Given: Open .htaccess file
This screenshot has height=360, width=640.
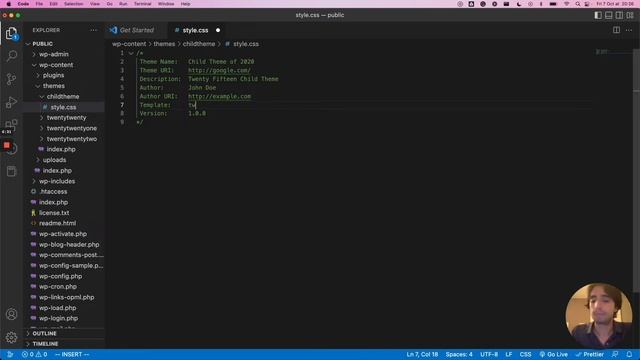Looking at the screenshot, I should tap(53, 192).
